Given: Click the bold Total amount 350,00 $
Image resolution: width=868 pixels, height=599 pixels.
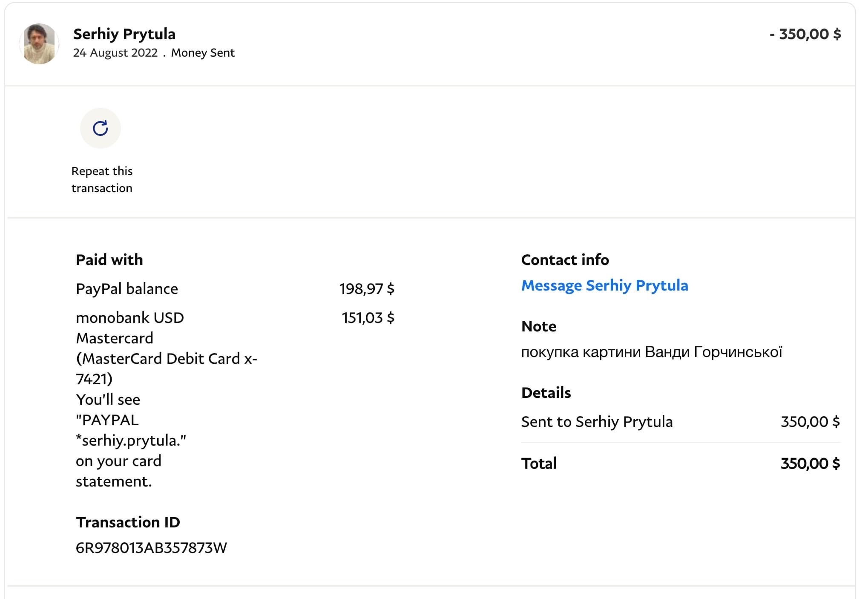Looking at the screenshot, I should [810, 464].
